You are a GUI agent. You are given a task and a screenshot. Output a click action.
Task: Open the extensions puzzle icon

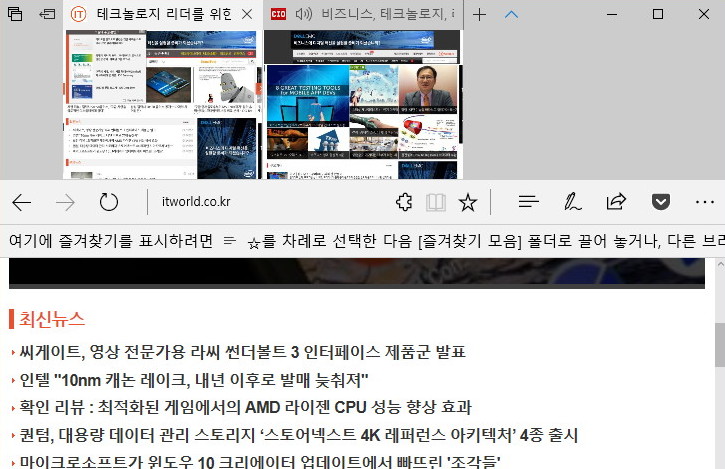pyautogui.click(x=404, y=202)
